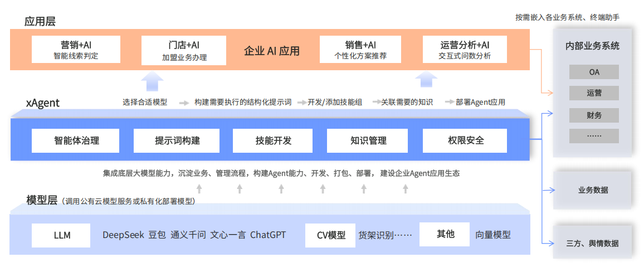Click the large up arrow below 门店+AI

(152, 81)
